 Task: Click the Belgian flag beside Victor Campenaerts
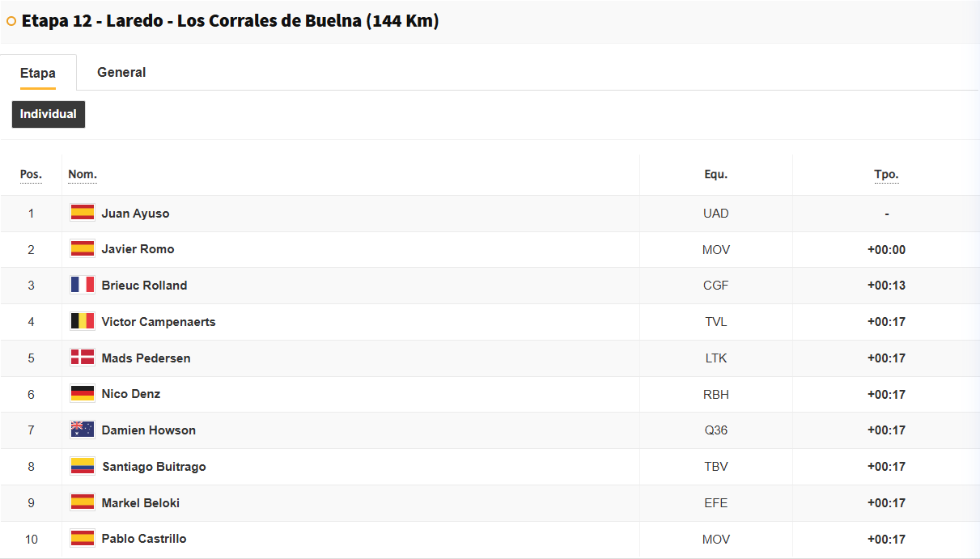(x=83, y=321)
